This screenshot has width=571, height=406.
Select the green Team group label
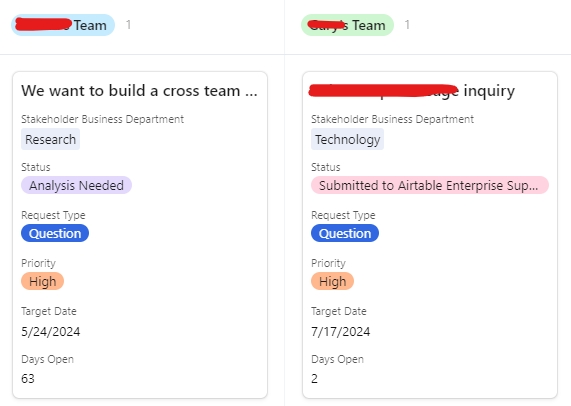[347, 25]
